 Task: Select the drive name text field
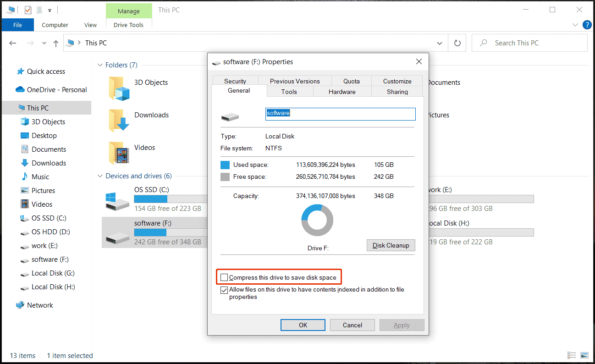(x=340, y=114)
